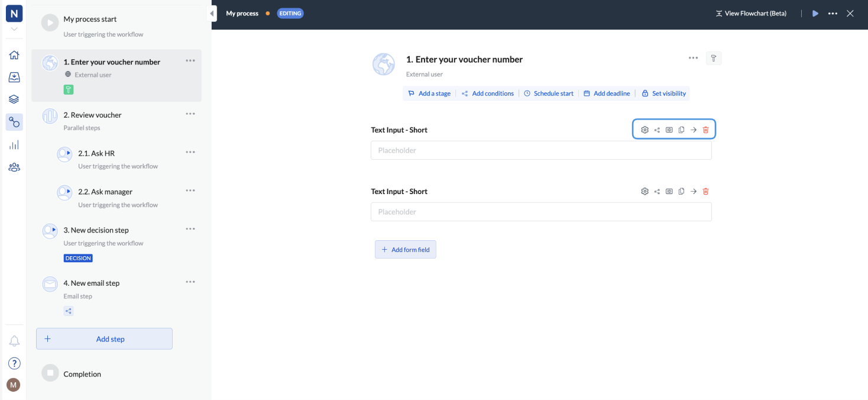Close the process editor
Screen dimensions: 868x400
tap(850, 14)
